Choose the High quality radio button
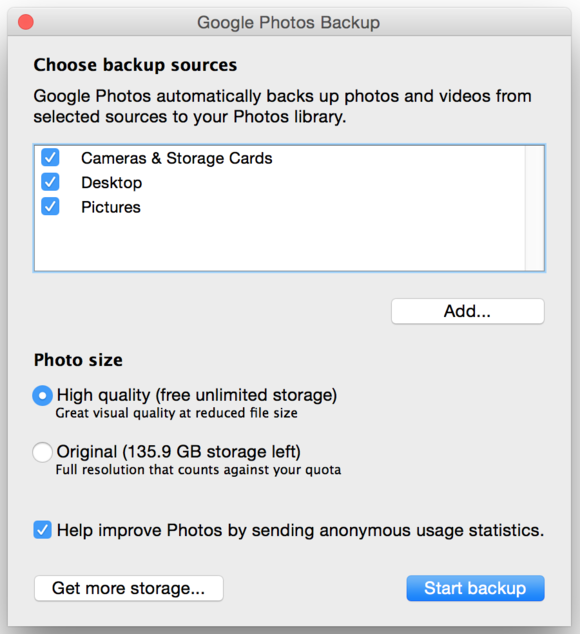 [x=42, y=395]
